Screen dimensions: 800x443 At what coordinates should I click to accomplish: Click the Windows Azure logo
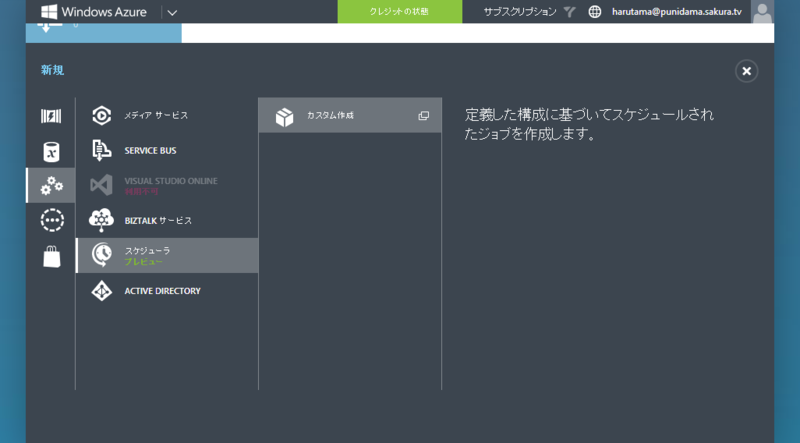(x=94, y=12)
